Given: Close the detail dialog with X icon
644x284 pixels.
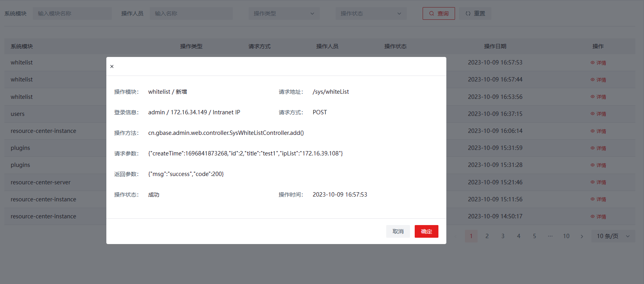Looking at the screenshot, I should pos(112,66).
